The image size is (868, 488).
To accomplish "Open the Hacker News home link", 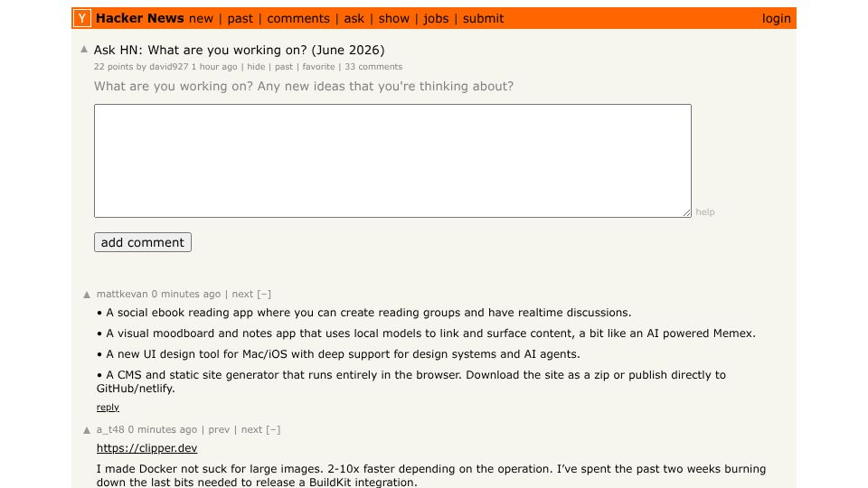I will (139, 18).
